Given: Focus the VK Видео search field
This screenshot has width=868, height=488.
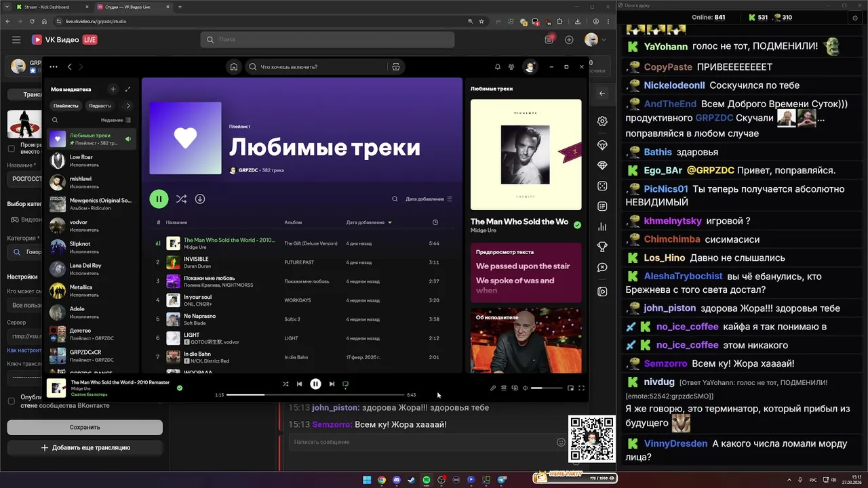Looking at the screenshot, I should (328, 40).
